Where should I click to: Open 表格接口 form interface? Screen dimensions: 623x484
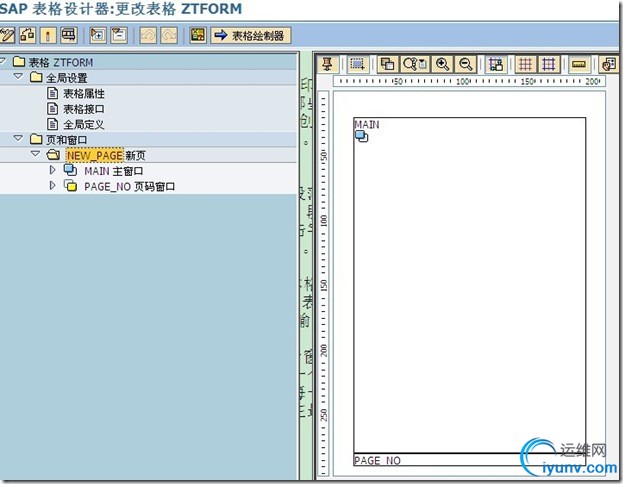pyautogui.click(x=84, y=109)
